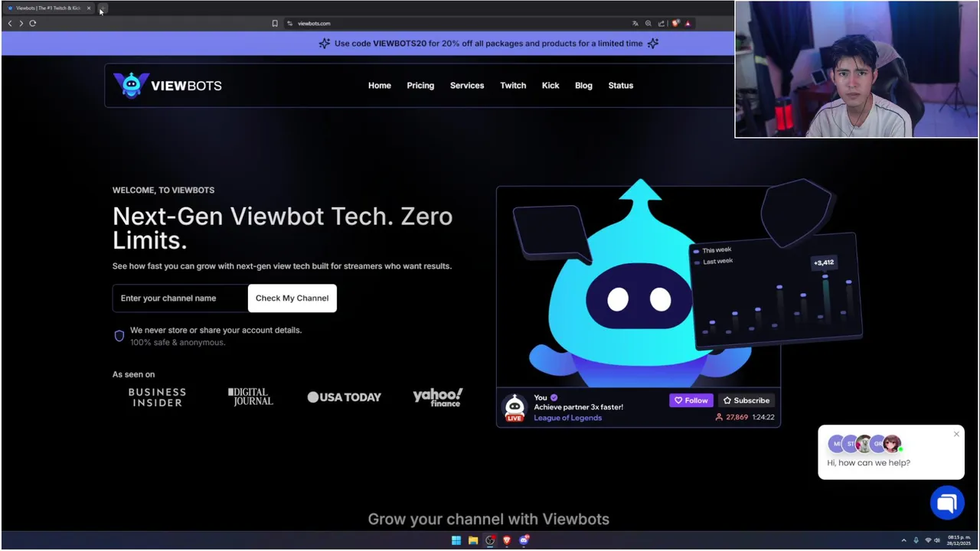The height and width of the screenshot is (551, 980).
Task: Click the Brave browser taskbar icon
Action: (x=507, y=540)
